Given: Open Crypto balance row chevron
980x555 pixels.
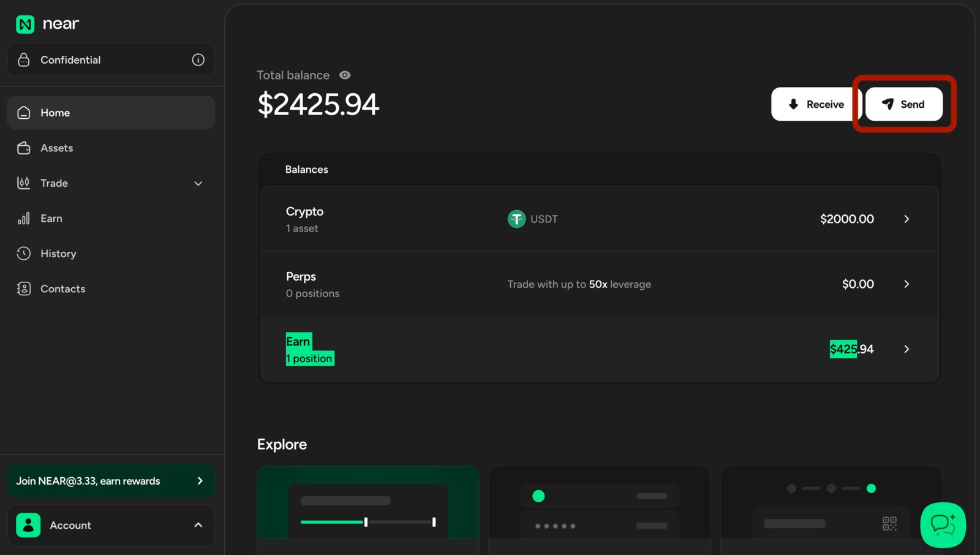Looking at the screenshot, I should pyautogui.click(x=907, y=219).
